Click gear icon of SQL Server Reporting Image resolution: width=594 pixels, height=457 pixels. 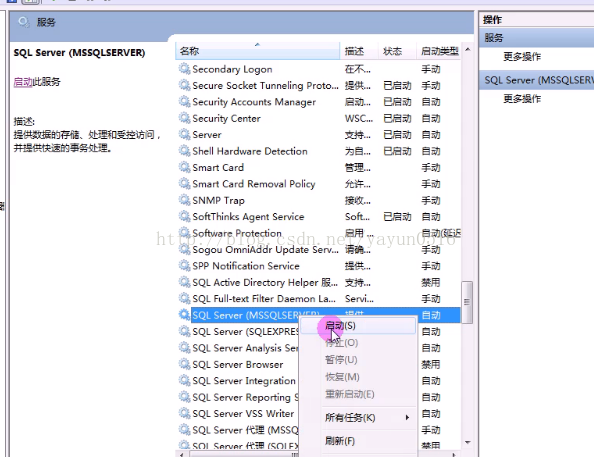point(184,397)
